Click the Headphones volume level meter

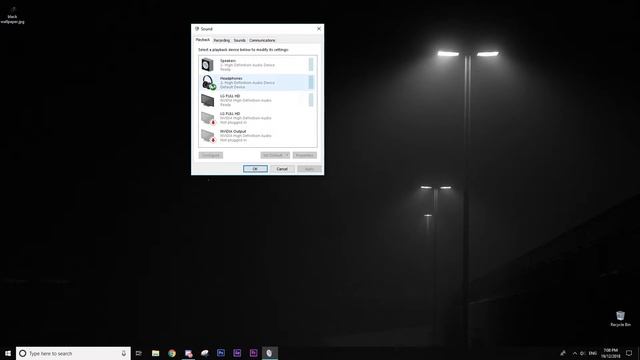coord(311,82)
